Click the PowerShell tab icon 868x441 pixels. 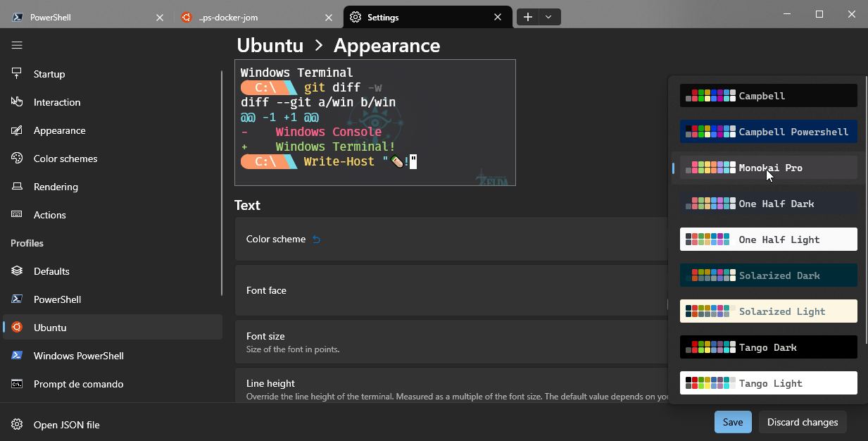[17, 18]
